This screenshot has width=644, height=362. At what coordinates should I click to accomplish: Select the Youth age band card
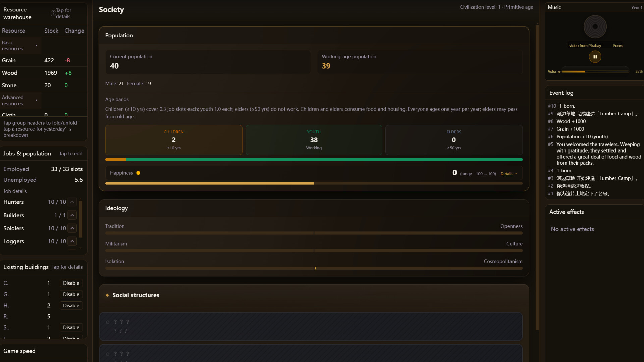point(314,140)
